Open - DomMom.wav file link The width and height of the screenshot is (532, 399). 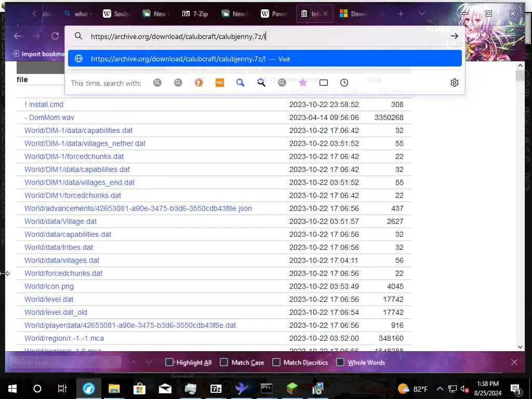49,117
